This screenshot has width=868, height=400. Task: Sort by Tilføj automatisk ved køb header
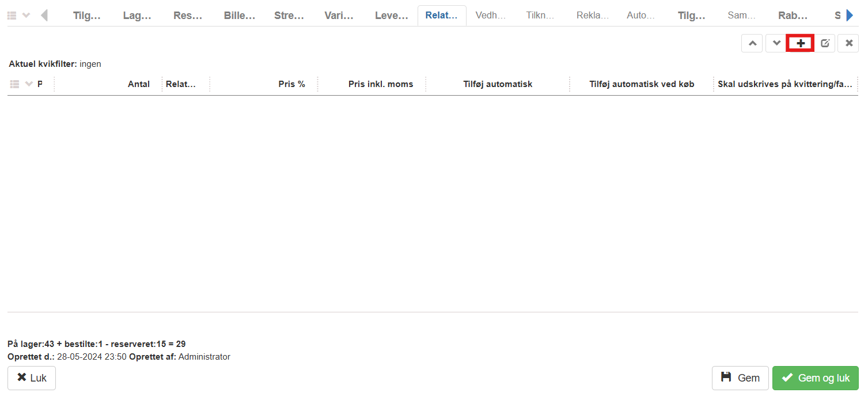642,84
